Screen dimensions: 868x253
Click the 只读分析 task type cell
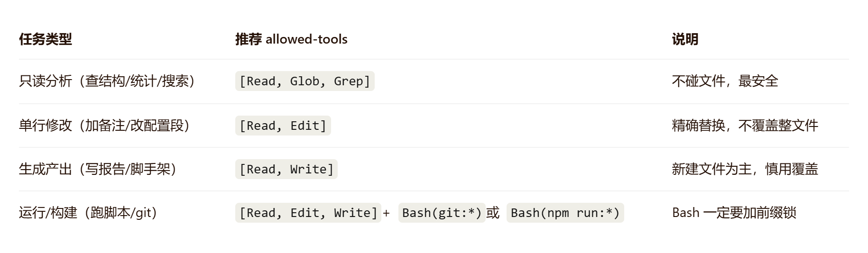tap(107, 81)
